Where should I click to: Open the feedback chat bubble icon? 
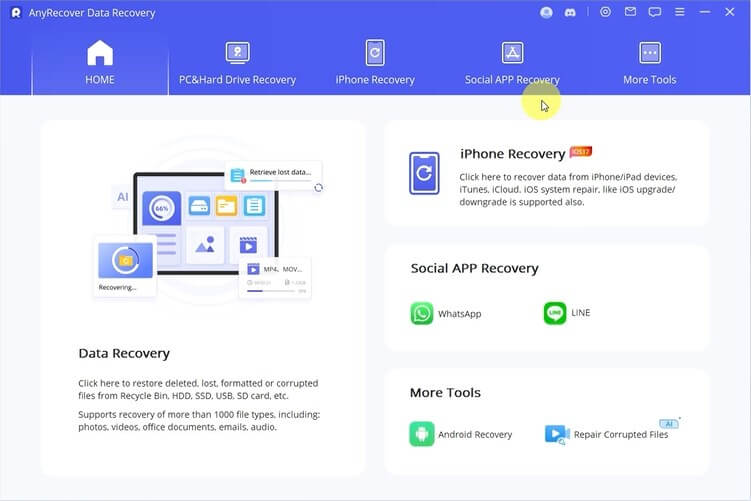tap(655, 13)
